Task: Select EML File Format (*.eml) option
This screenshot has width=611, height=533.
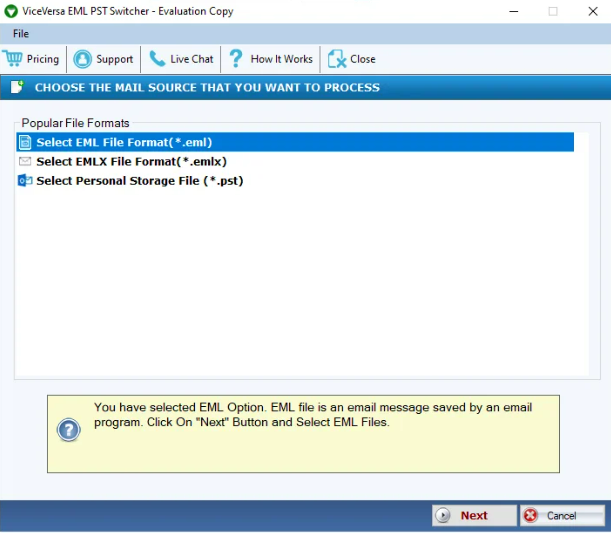Action: (124, 143)
